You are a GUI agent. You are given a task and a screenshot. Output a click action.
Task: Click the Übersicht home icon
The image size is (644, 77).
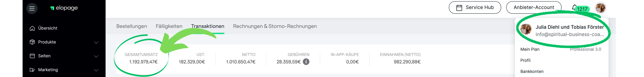pos(32,28)
